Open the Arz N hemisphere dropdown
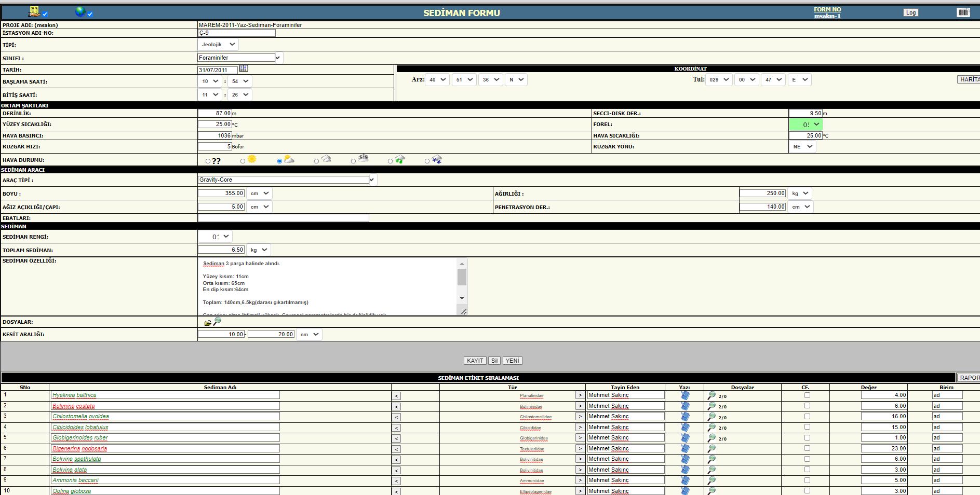980x495 pixels. (x=516, y=79)
